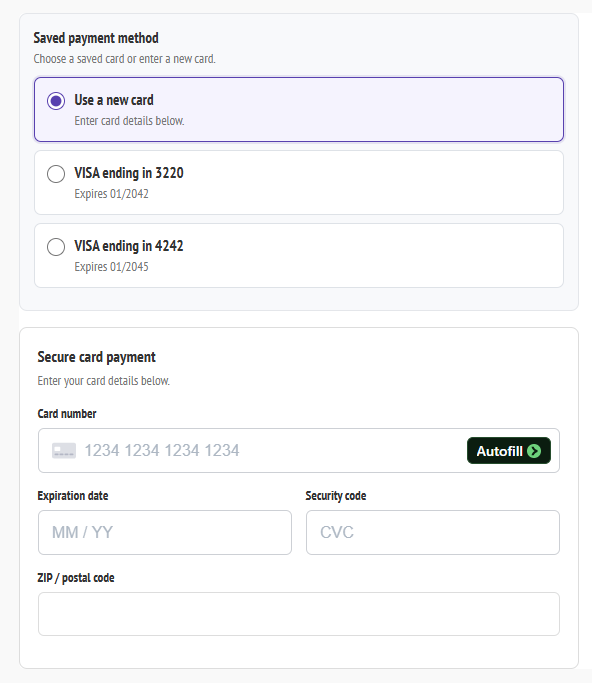
Task: Click the gray card icon in card number field
Action: (64, 450)
